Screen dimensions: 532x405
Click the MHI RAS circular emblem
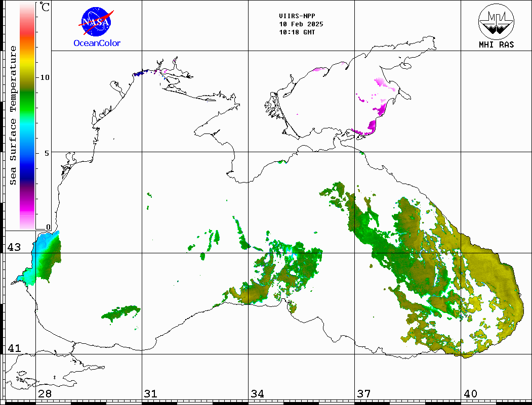tap(496, 21)
